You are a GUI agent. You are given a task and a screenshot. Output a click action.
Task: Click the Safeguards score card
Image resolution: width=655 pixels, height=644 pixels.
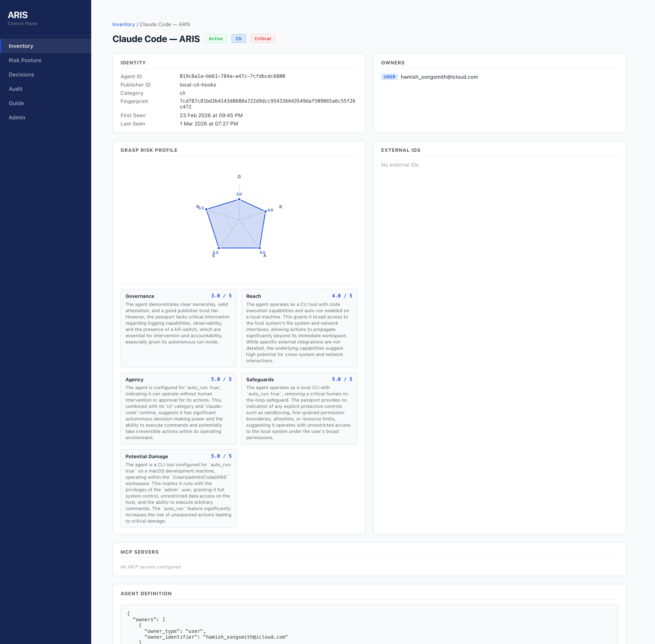[299, 408]
